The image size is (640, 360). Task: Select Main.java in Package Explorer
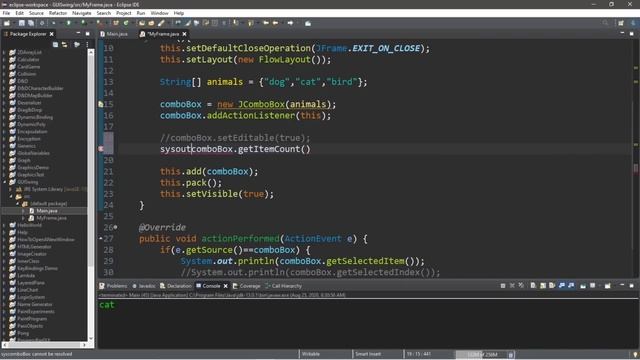click(x=47, y=211)
